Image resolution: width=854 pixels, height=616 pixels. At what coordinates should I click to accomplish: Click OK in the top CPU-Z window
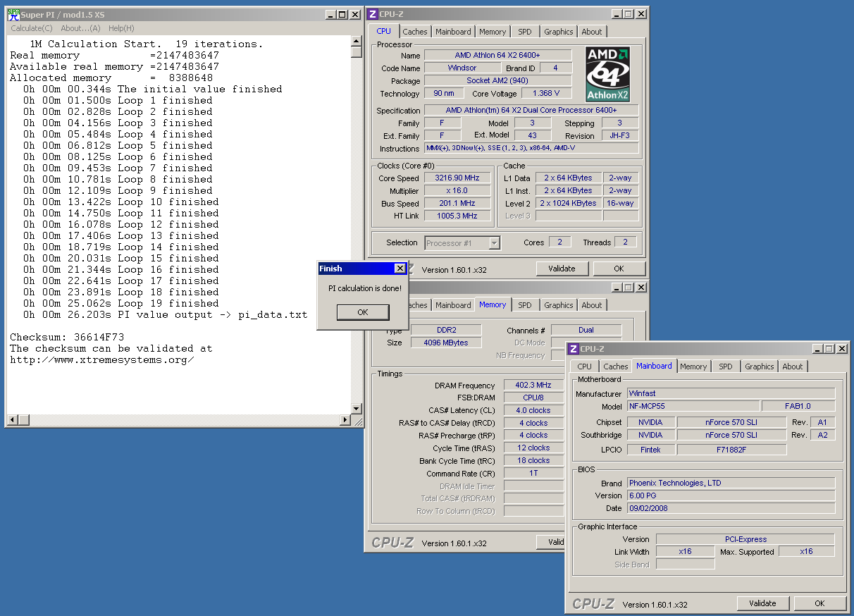(x=619, y=269)
